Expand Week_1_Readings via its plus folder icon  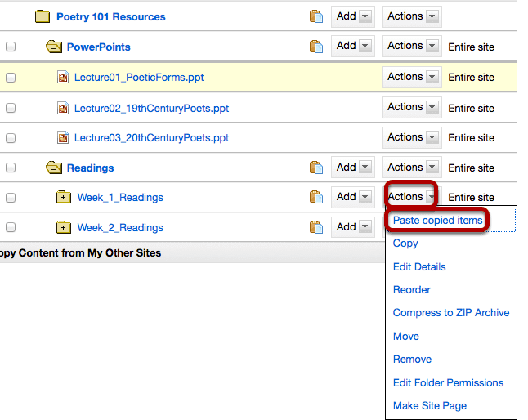coord(63,197)
